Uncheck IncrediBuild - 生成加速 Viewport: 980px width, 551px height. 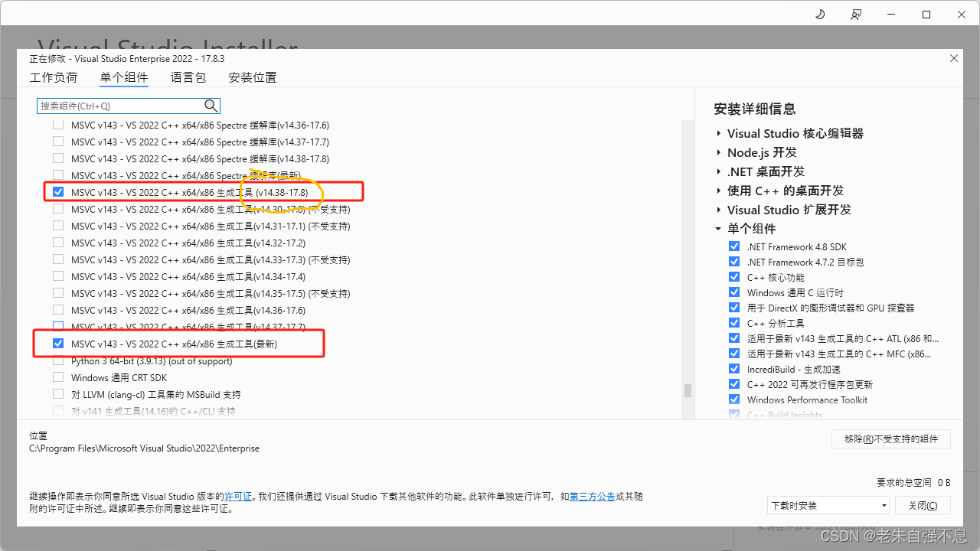point(734,369)
